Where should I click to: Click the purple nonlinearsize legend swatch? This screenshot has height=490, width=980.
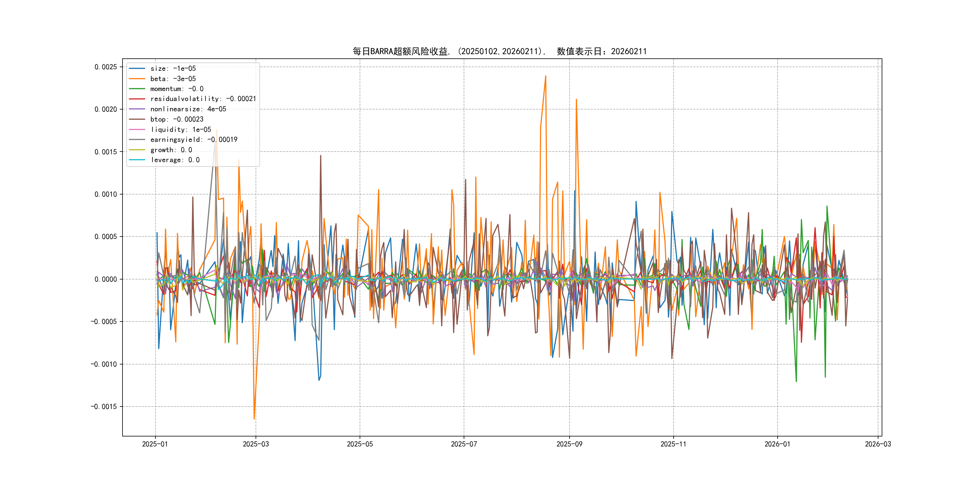pos(137,109)
